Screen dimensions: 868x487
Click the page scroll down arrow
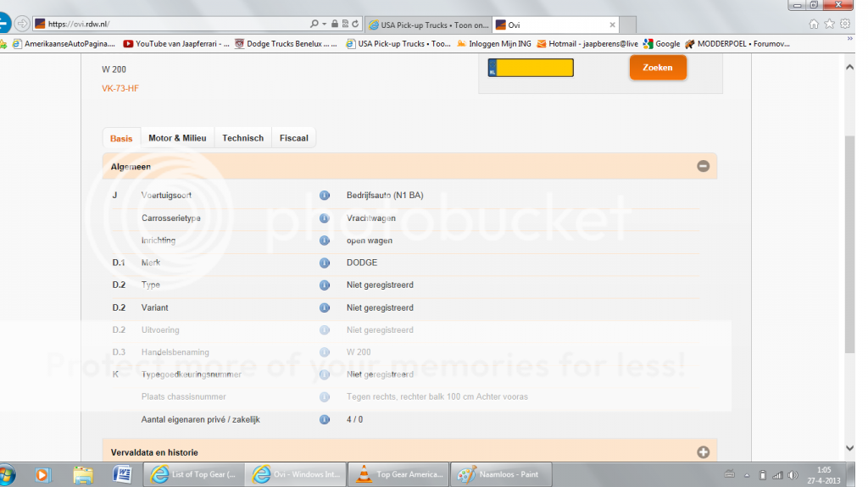click(849, 448)
